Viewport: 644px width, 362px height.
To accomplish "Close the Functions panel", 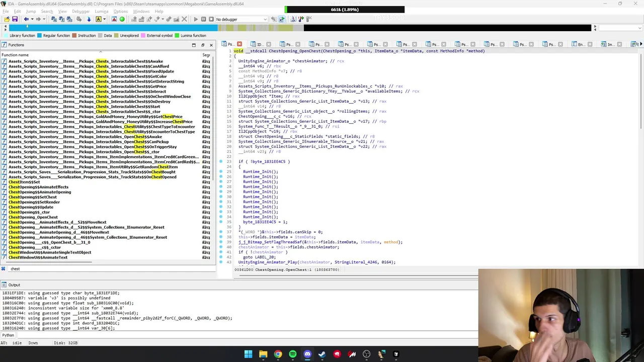I will pyautogui.click(x=211, y=45).
